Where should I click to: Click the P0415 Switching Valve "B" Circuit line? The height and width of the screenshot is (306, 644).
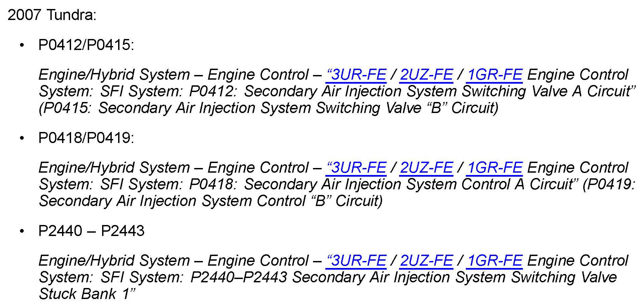click(x=268, y=108)
